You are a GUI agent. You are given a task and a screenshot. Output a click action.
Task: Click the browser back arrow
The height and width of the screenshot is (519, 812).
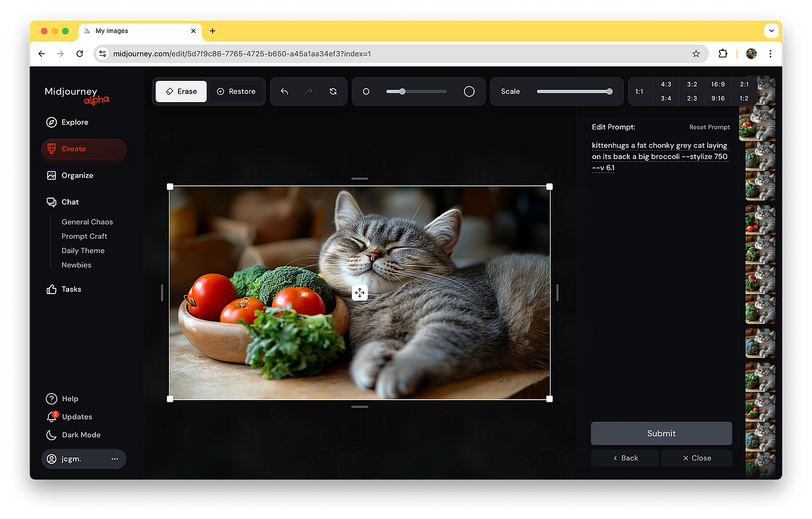click(42, 54)
